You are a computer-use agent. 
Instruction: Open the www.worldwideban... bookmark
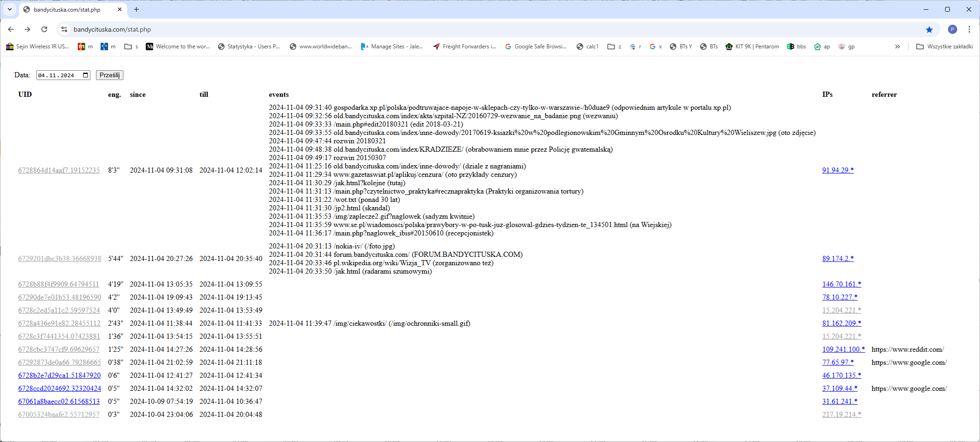321,47
